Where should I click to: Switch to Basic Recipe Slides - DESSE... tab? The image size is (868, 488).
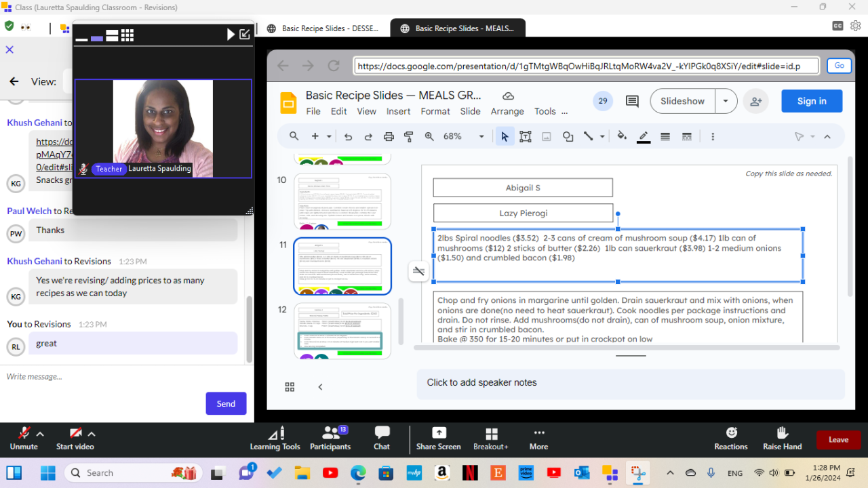(324, 28)
